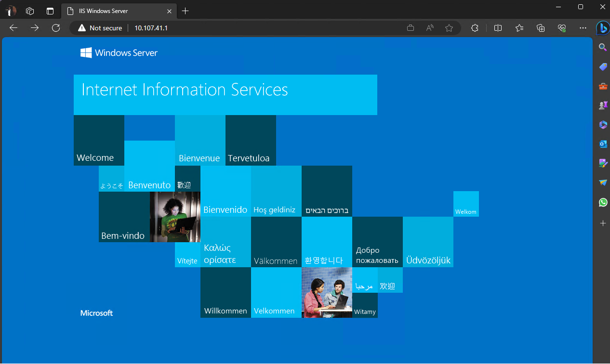Click the Microsoft logo at page bottom
Screen dimensions: 610x364
coord(96,313)
